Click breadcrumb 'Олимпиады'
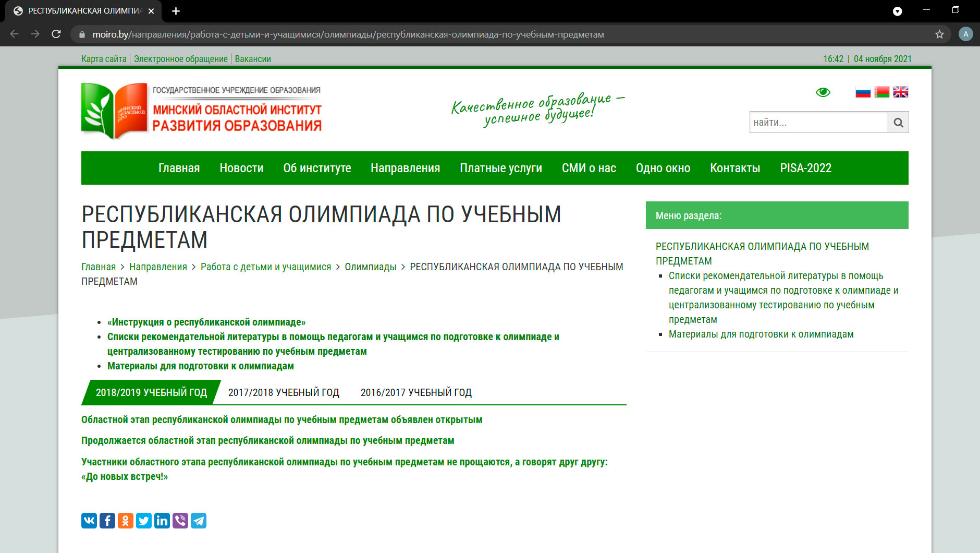Screen dimensions: 980x553 tap(371, 267)
